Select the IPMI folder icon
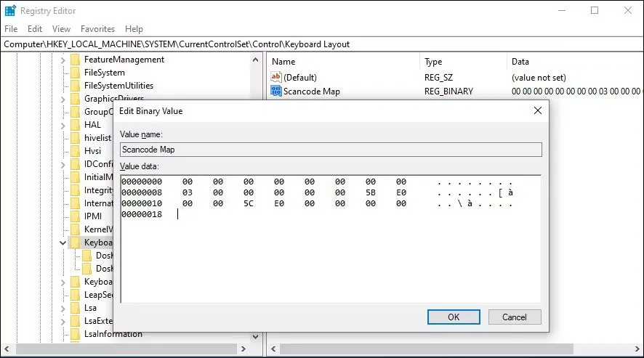644x358 pixels. (75, 216)
